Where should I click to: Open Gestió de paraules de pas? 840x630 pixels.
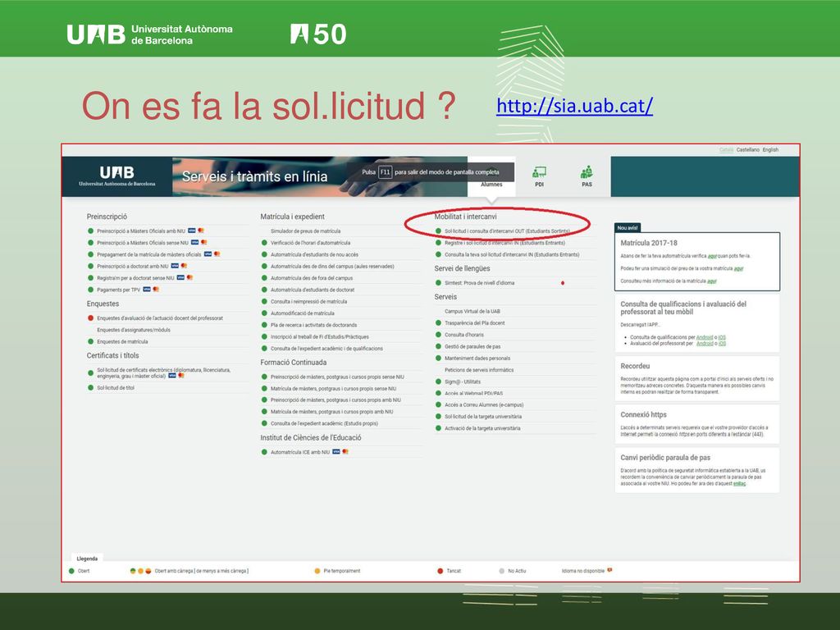472,347
